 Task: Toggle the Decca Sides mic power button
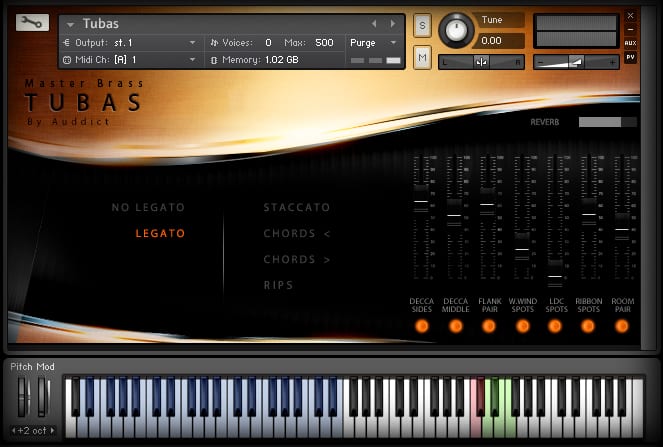(422, 326)
